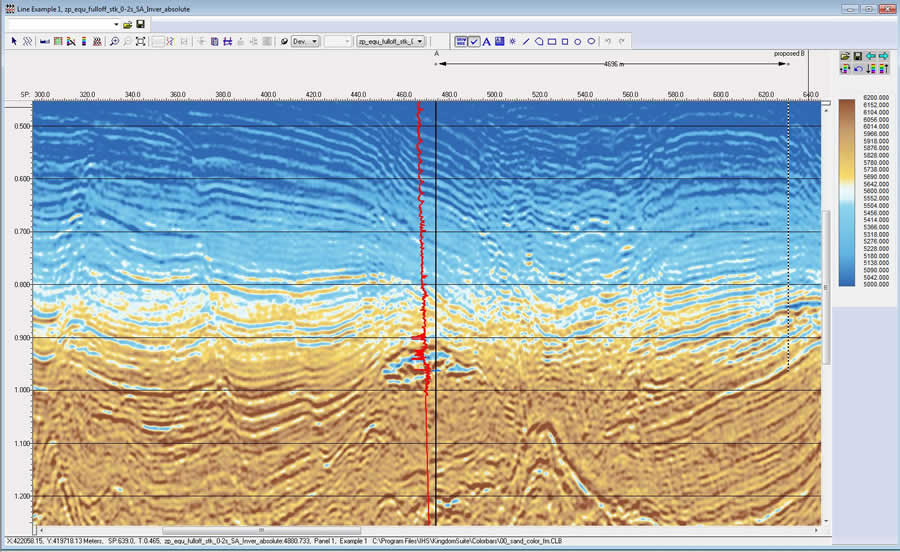Click the color scale bar gradient
This screenshot has height=552, width=900.
[847, 193]
